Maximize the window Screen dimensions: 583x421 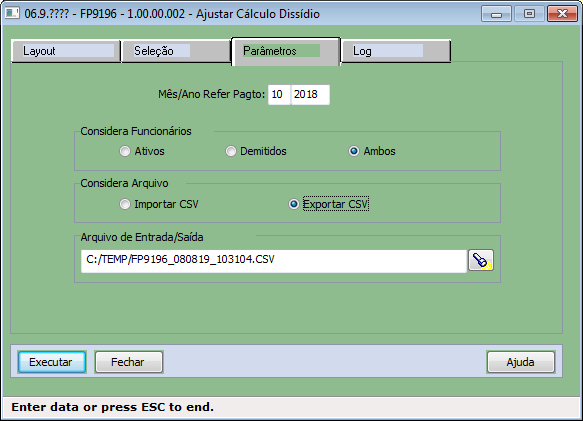529,14
